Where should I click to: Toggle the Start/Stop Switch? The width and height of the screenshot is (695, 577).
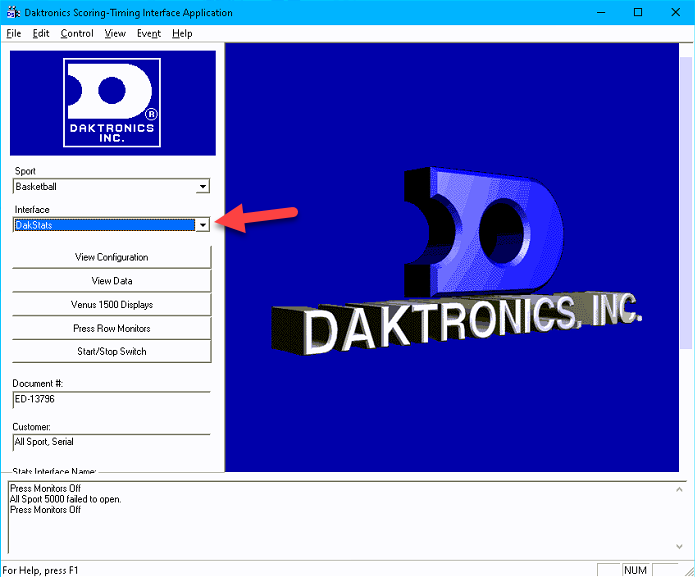click(111, 351)
